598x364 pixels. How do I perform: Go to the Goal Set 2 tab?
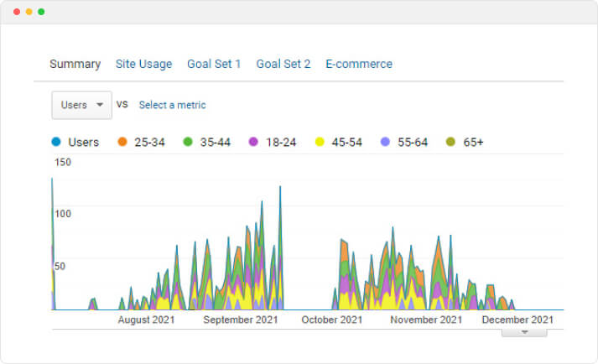(283, 64)
